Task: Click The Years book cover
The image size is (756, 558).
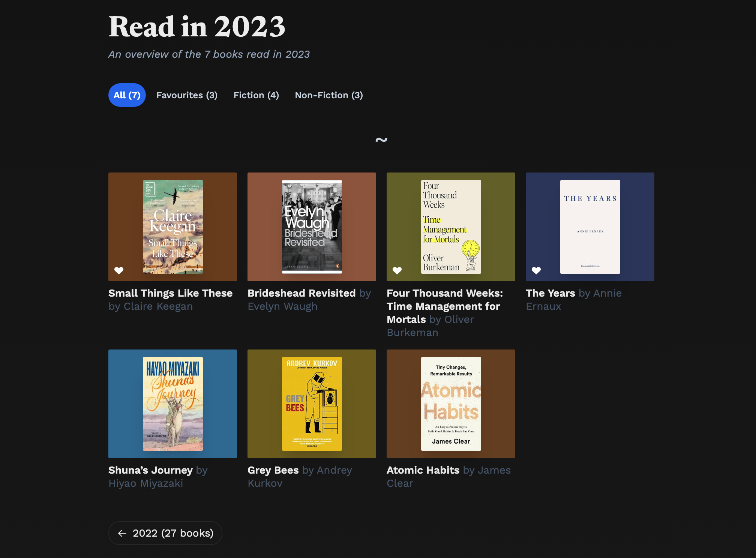Action: click(590, 227)
